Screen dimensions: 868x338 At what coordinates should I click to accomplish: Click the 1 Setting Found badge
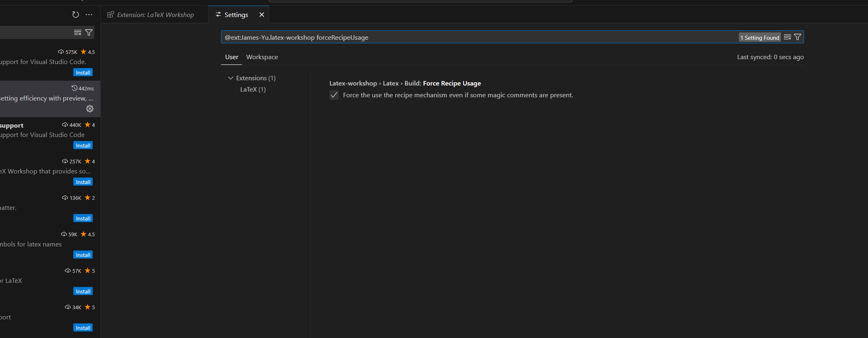click(x=760, y=38)
